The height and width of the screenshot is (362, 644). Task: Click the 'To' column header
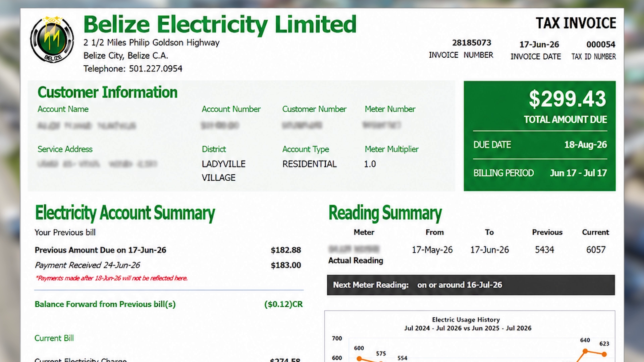(489, 232)
